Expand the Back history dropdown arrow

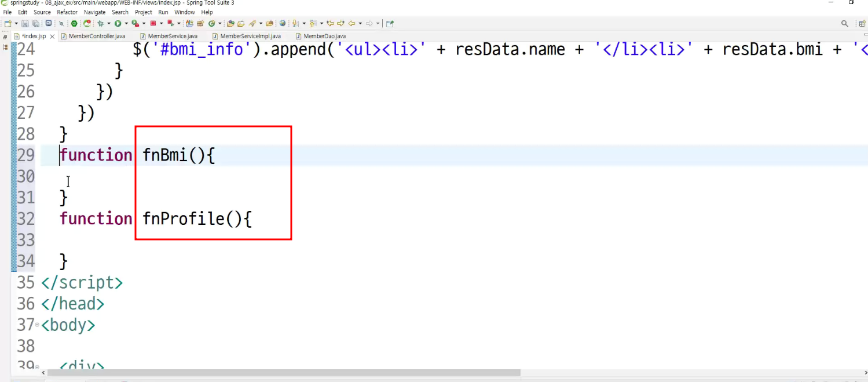360,24
